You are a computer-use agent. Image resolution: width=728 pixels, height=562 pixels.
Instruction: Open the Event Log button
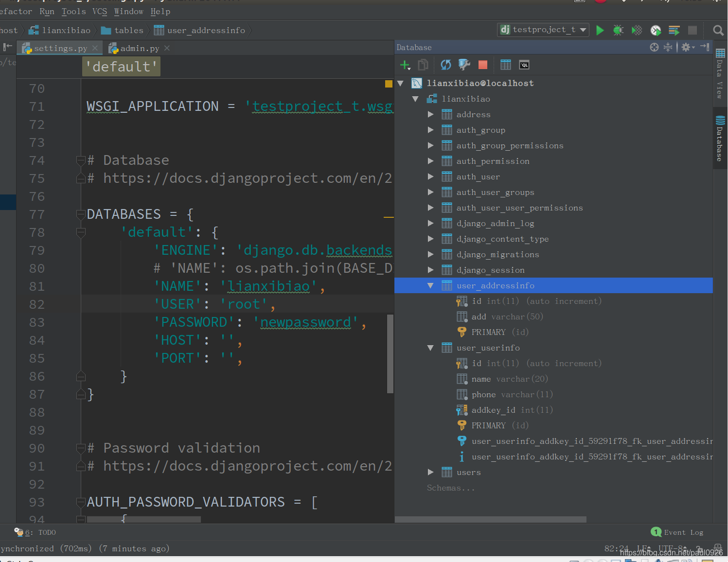coord(677,532)
